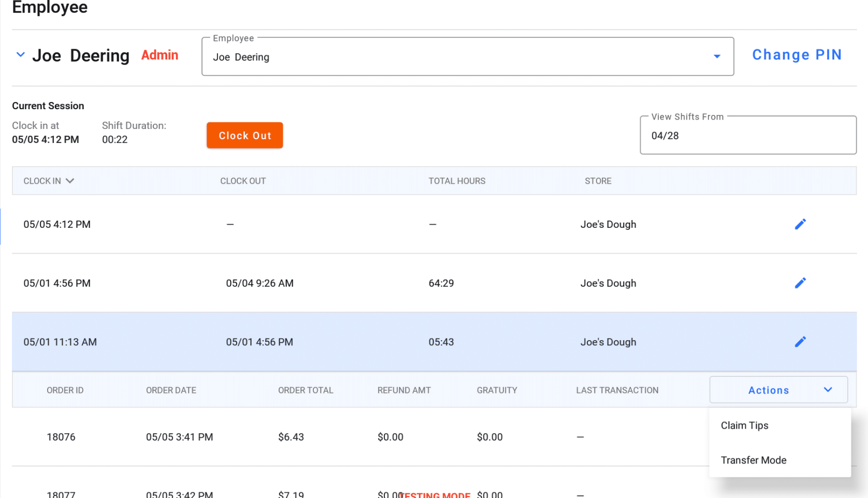
Task: Select Joe's Dough in the 64:29 row
Action: click(608, 283)
